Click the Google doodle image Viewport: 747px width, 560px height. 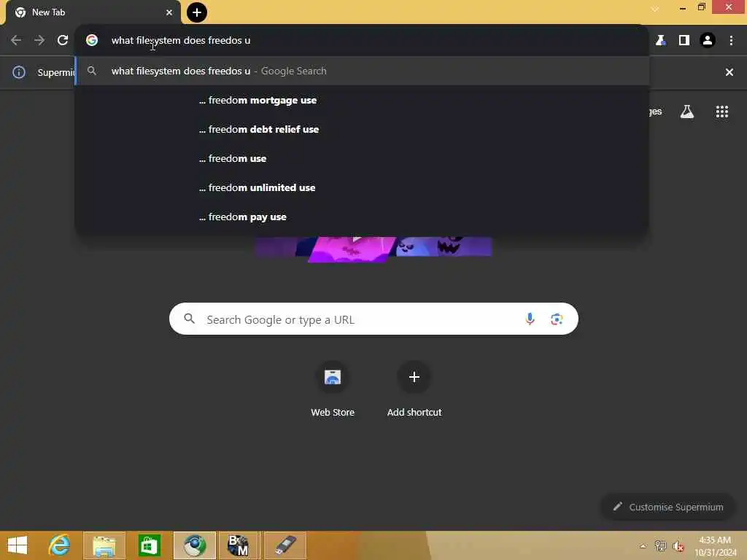click(x=373, y=248)
